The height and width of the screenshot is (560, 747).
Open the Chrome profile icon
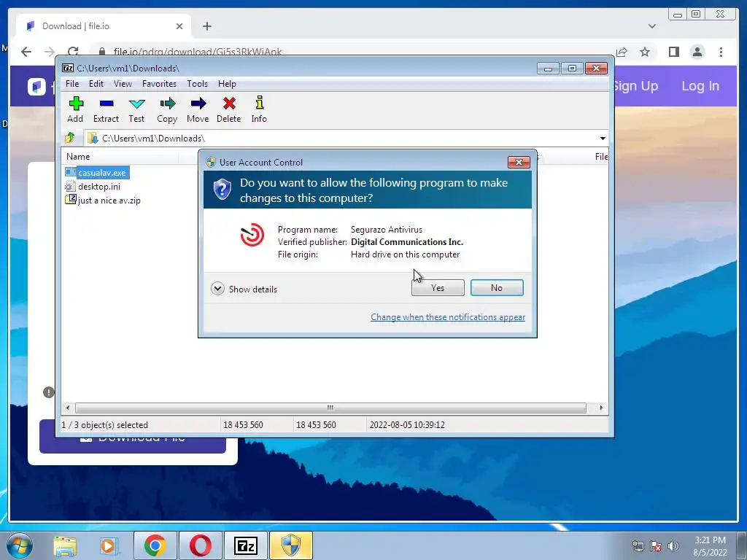[x=697, y=52]
